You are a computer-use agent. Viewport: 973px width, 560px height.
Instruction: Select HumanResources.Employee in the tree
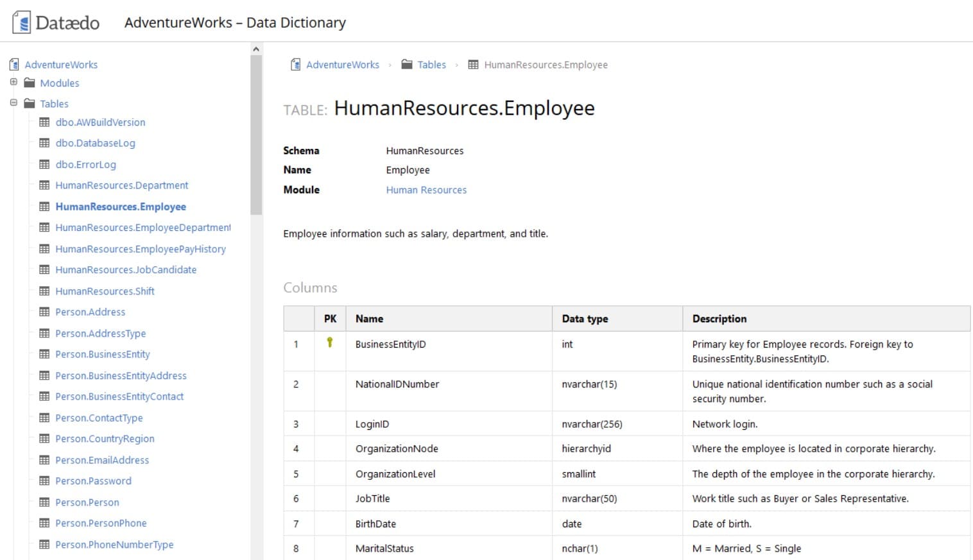coord(121,207)
